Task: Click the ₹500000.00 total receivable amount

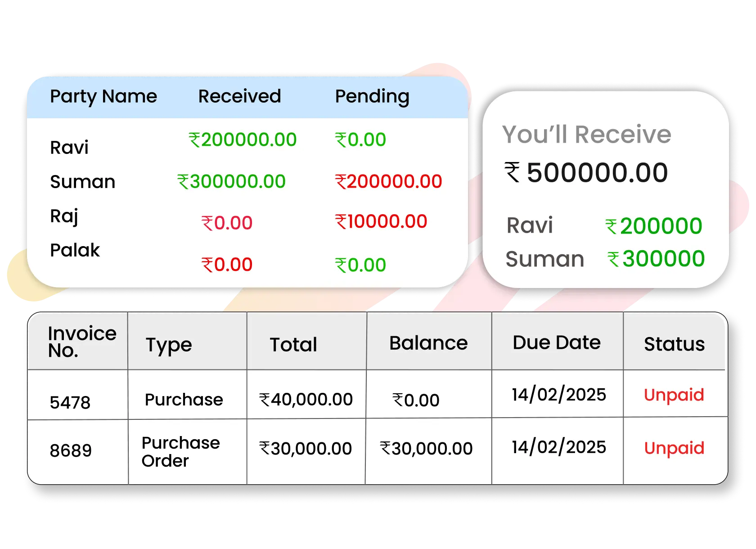Action: tap(586, 173)
